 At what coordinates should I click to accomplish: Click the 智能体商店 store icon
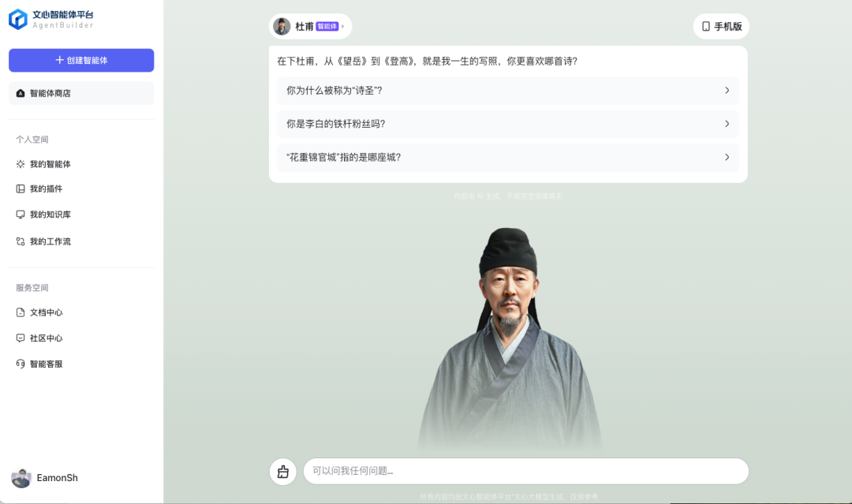click(x=21, y=93)
